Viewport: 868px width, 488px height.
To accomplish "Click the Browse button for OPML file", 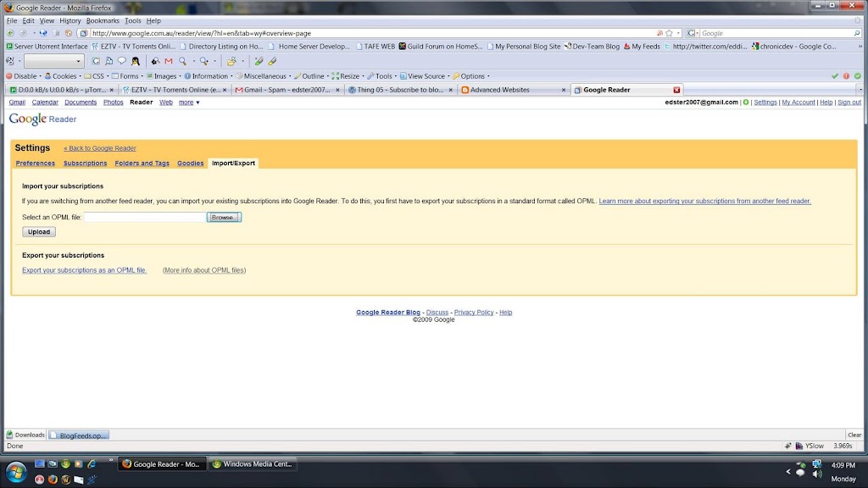I will tap(224, 218).
